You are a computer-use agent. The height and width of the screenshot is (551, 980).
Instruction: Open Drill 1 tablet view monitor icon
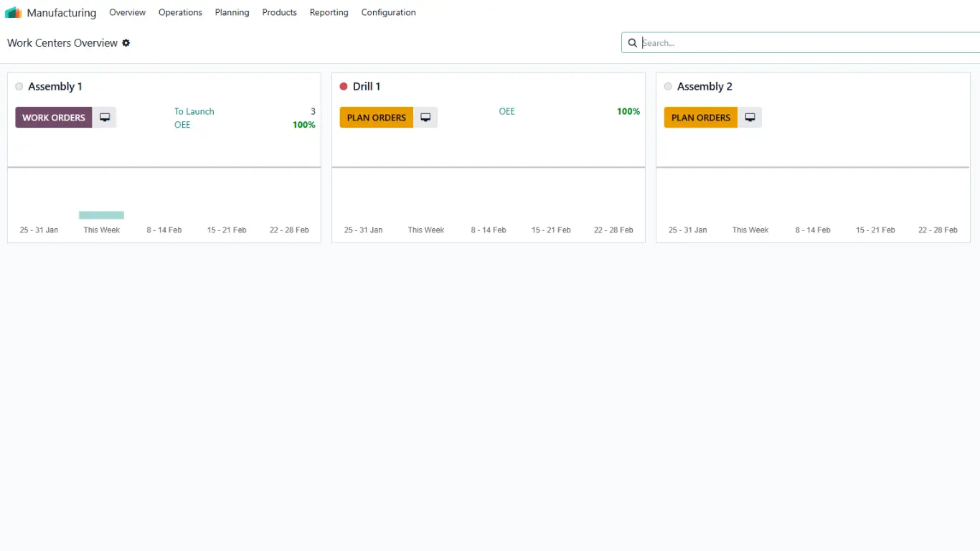pos(425,118)
